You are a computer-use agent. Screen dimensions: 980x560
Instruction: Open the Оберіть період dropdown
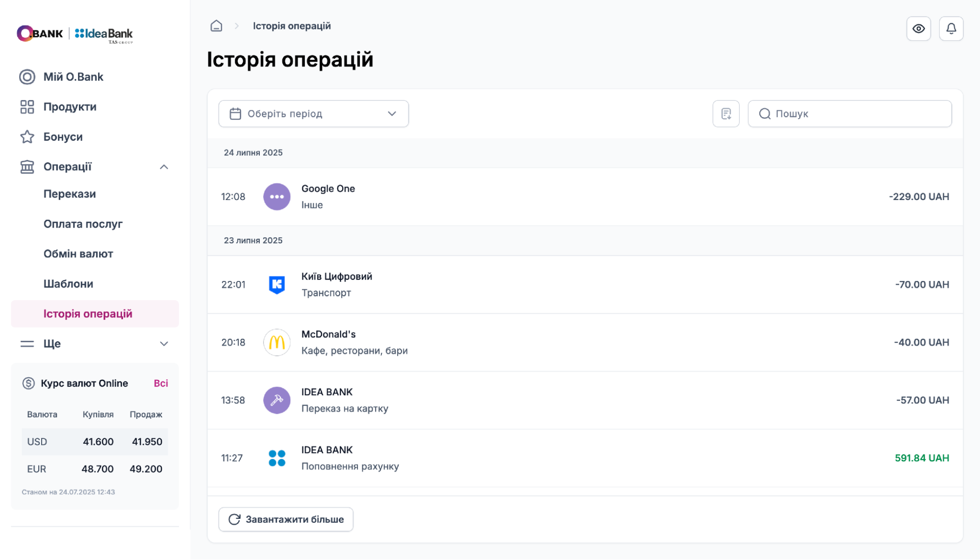point(313,114)
